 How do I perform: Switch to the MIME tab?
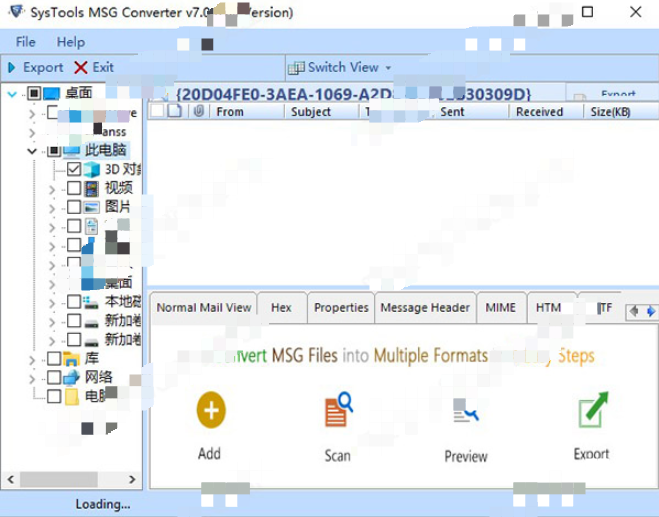click(501, 308)
